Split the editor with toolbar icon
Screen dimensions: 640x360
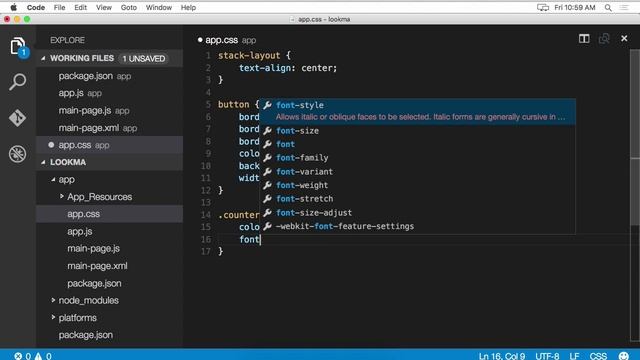[x=584, y=39]
